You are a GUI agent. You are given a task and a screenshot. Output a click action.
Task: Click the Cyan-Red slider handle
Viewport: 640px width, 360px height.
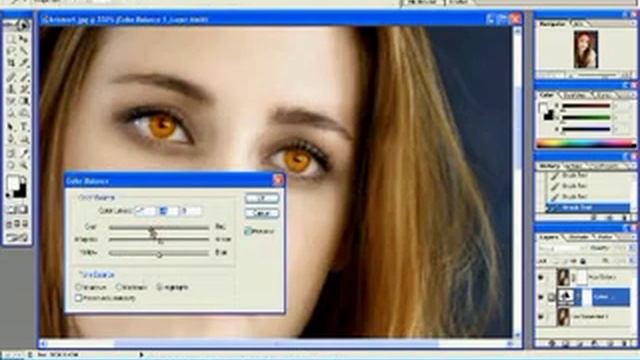click(x=151, y=229)
